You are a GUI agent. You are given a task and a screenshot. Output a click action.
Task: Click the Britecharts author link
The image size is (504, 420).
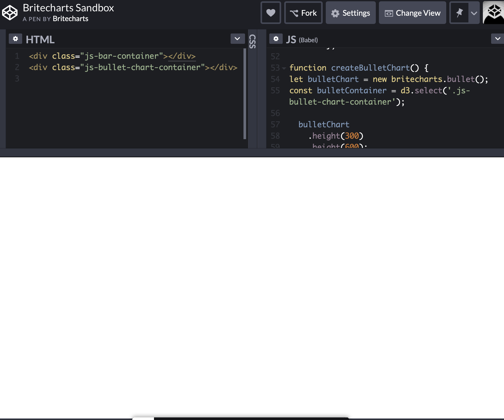click(x=70, y=19)
